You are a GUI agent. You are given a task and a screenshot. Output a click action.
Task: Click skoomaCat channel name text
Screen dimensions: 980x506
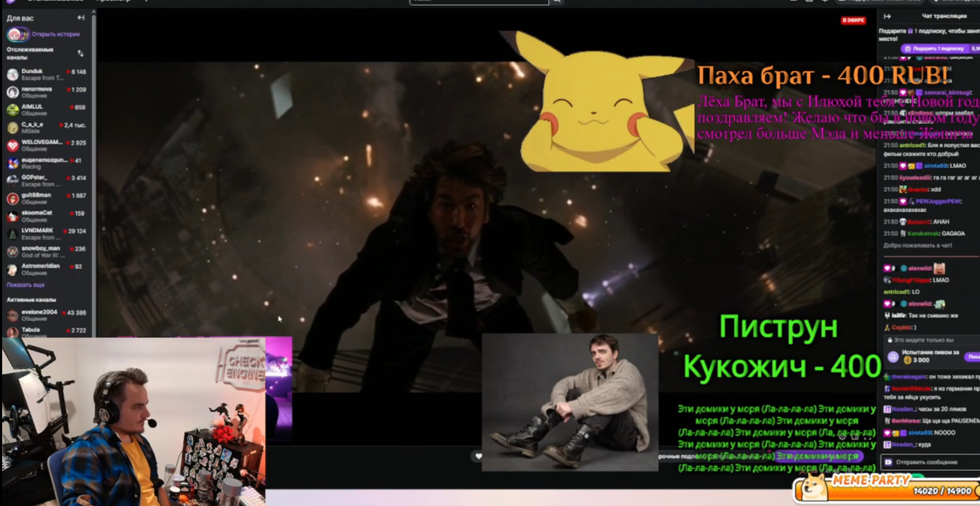[37, 213]
